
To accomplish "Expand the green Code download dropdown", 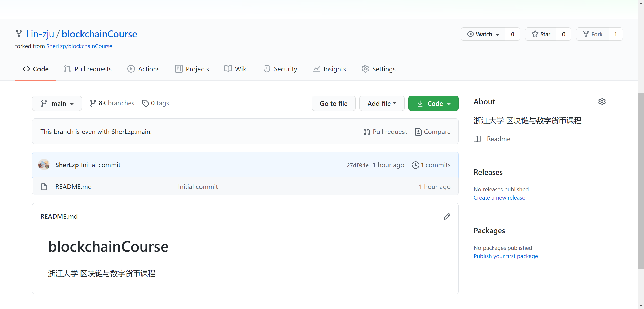I will coord(433,104).
